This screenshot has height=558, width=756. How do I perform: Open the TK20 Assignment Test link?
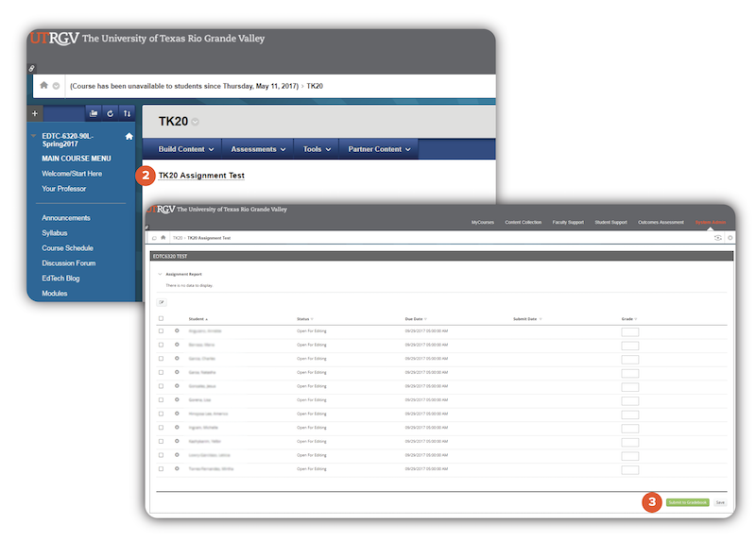(x=201, y=176)
